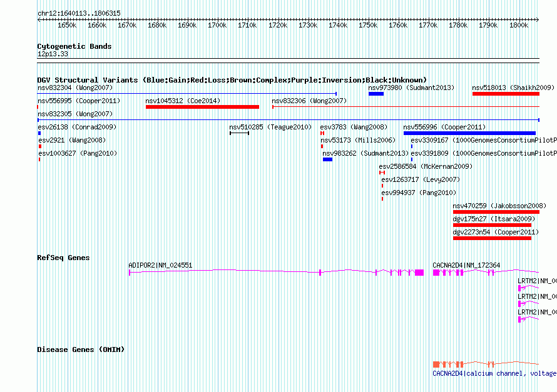Click the 1650k ruler tick label

tap(67, 25)
